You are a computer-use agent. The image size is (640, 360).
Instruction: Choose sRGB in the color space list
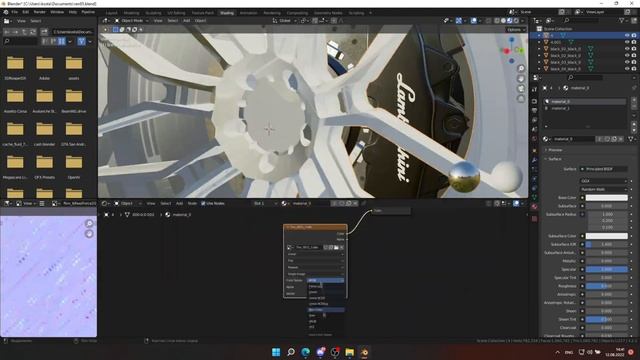click(325, 321)
